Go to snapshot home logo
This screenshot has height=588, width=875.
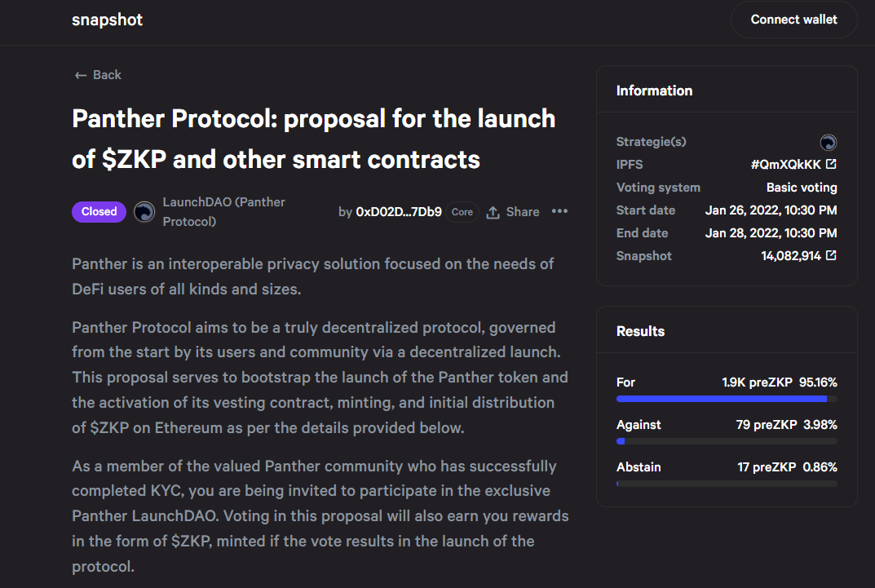(107, 20)
